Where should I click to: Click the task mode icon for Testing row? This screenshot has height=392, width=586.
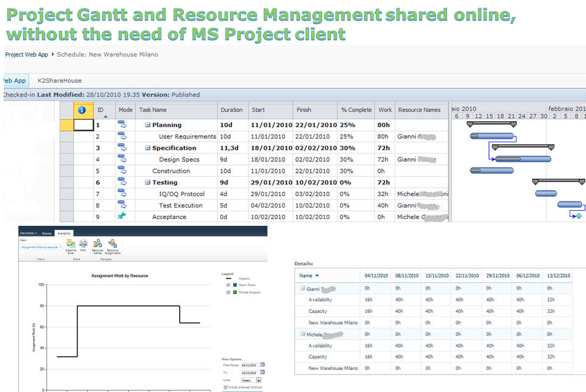122,182
